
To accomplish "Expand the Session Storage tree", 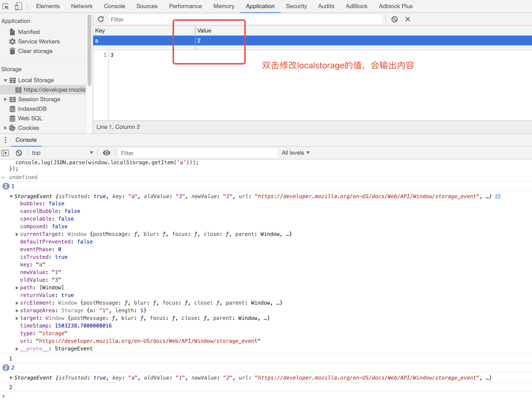I will pyautogui.click(x=5, y=99).
